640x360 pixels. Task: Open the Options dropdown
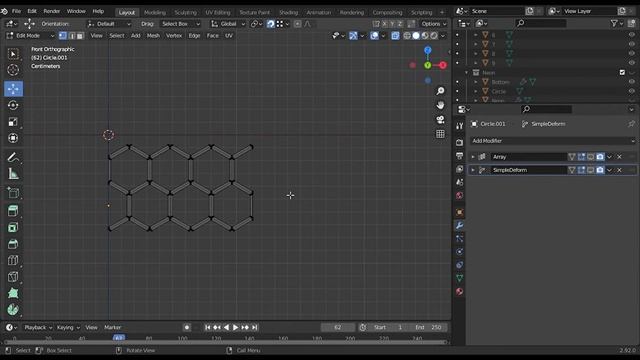coord(433,24)
